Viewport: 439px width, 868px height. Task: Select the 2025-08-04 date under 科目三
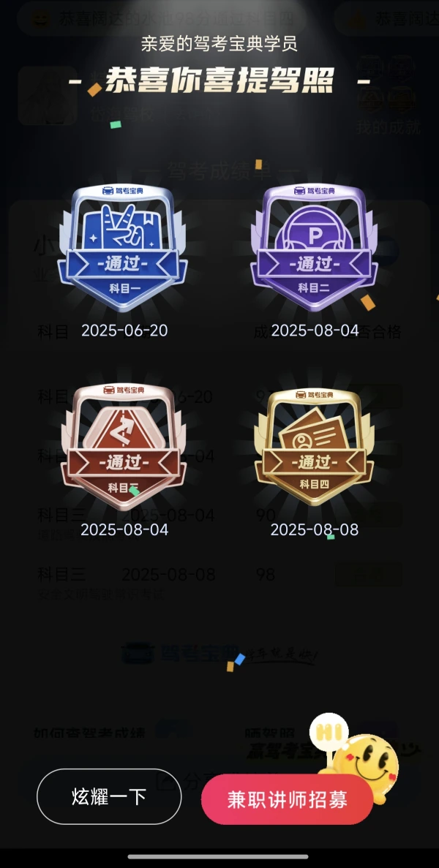[124, 529]
